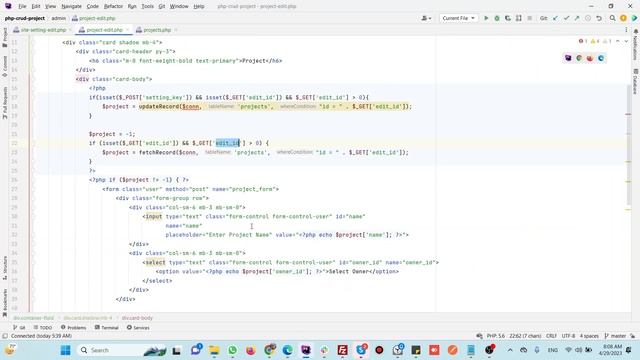Click the Windows Start button
This screenshot has height=360, width=640.
pos(65,350)
